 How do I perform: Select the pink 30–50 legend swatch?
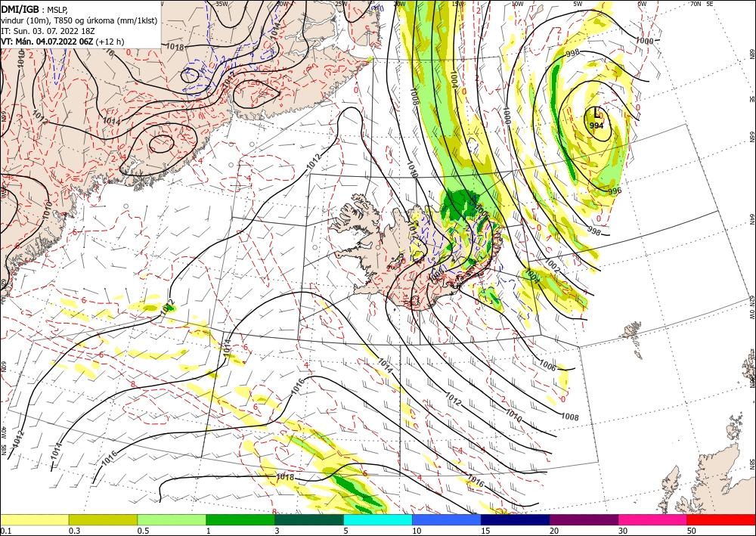(653, 519)
